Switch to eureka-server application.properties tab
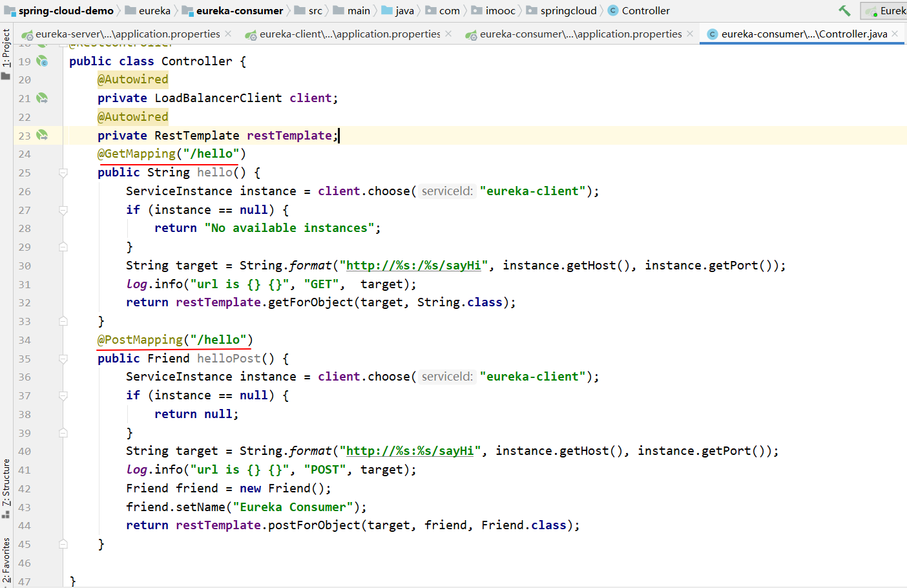907x588 pixels. tap(128, 34)
